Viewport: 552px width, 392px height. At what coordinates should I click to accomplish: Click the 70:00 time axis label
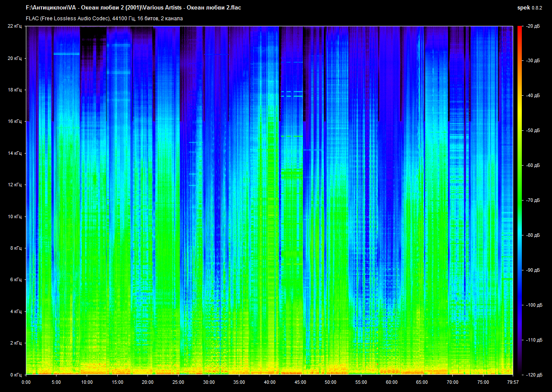453,382
